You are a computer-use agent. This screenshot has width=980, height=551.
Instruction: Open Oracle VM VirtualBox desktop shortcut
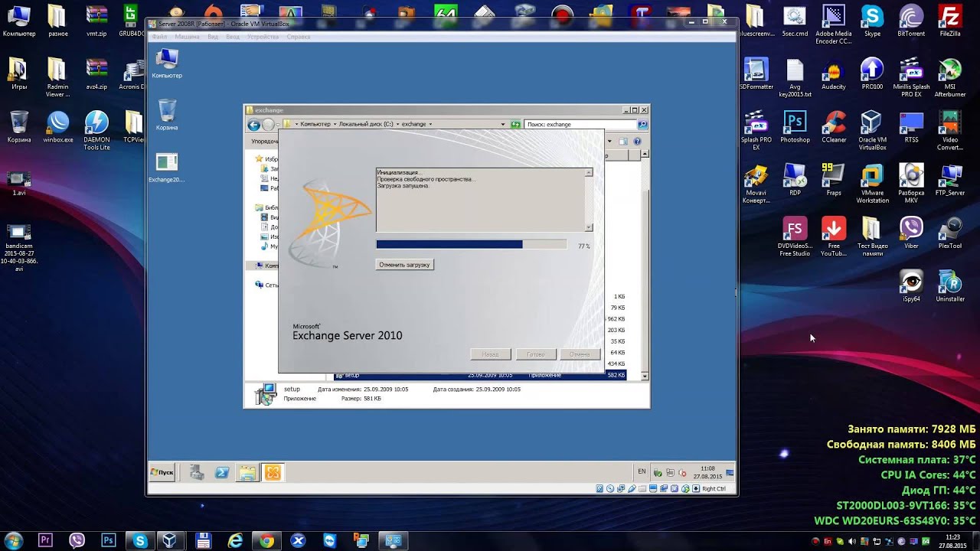click(x=872, y=130)
